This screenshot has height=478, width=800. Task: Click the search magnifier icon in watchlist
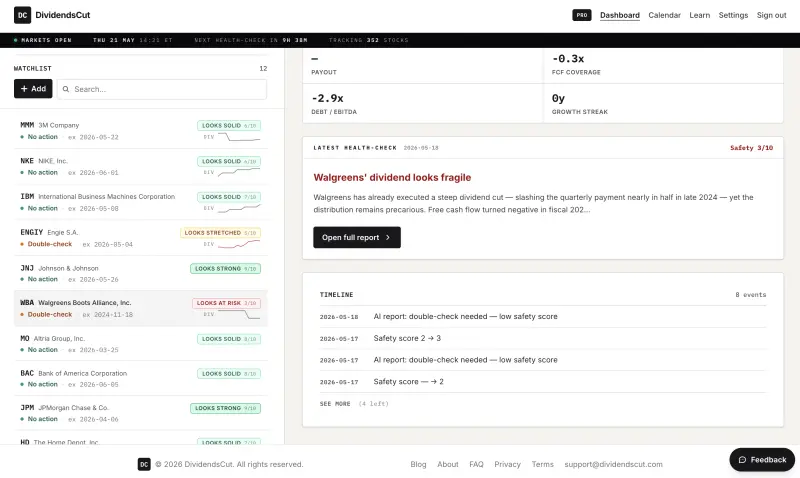[66, 89]
